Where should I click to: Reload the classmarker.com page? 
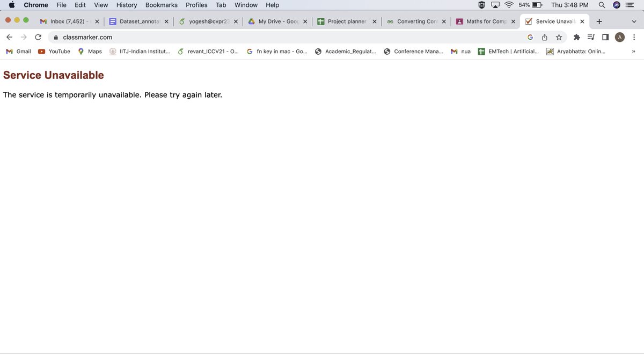click(x=38, y=37)
